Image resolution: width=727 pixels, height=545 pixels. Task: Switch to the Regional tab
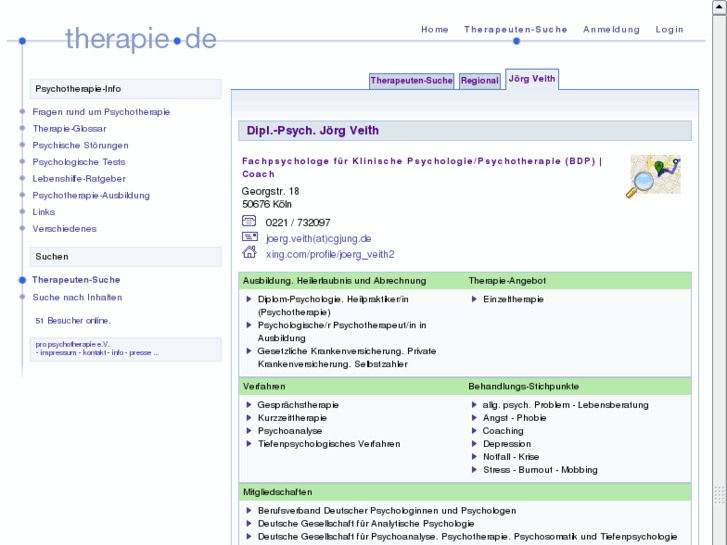[x=479, y=81]
